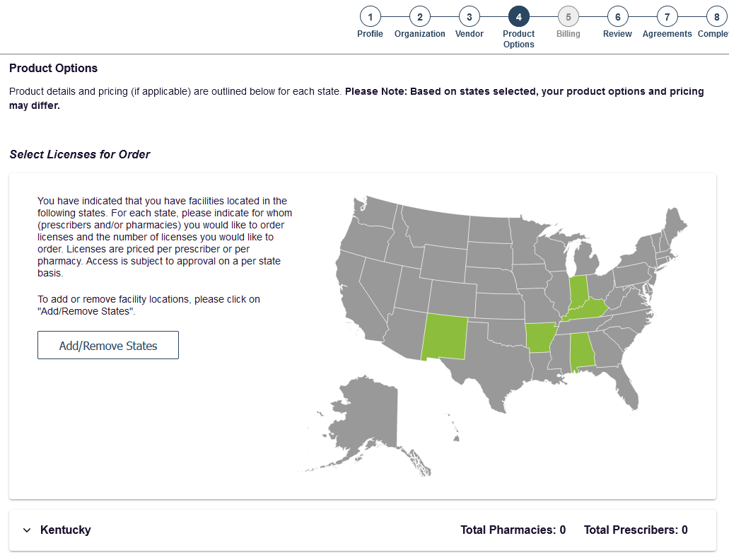
Task: Click the step 1 Profile circle
Action: [370, 17]
